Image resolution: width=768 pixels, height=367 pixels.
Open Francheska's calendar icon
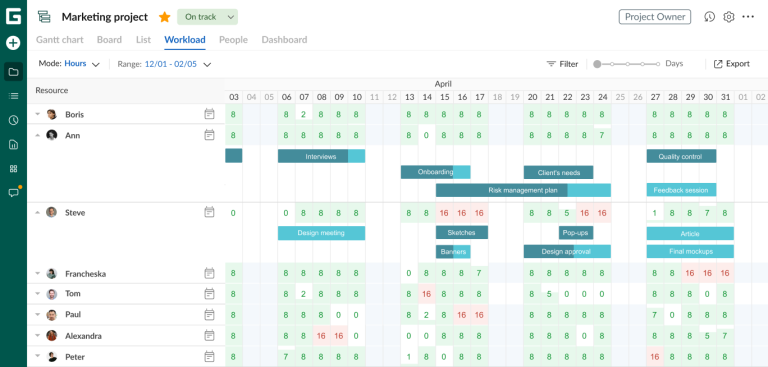209,273
